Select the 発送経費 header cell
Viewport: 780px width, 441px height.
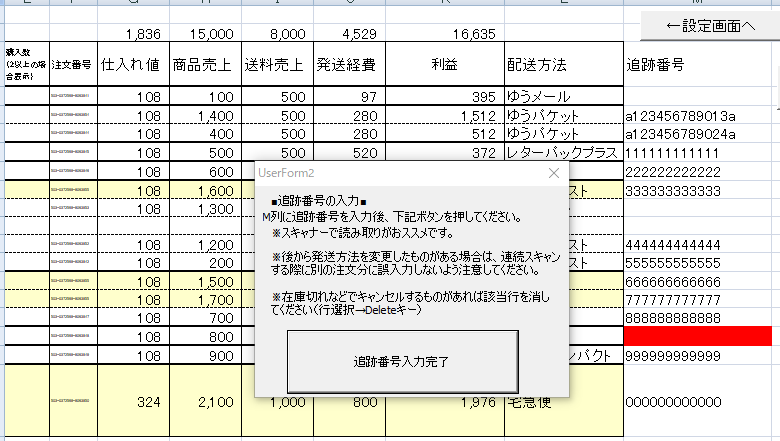tap(348, 65)
